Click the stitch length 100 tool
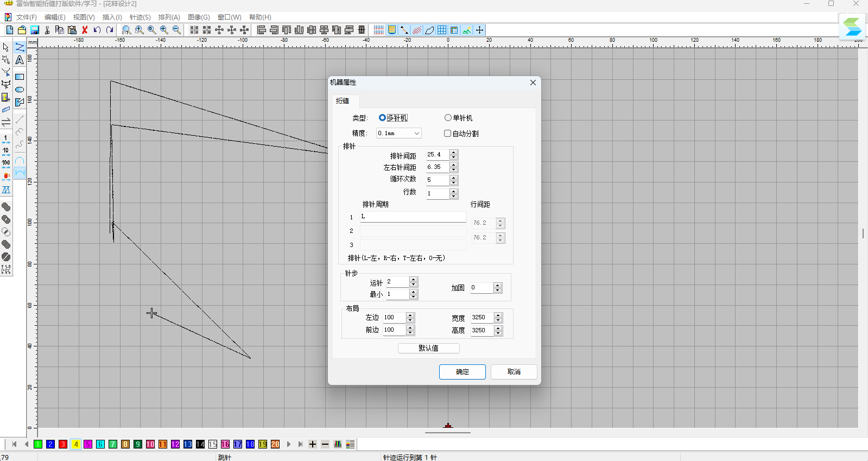Screen dimensions: 868x461 (6, 164)
